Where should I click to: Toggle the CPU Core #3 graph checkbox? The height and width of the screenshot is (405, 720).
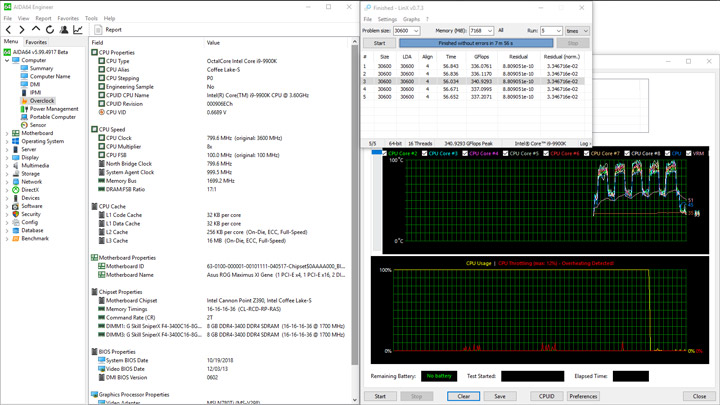pos(426,154)
